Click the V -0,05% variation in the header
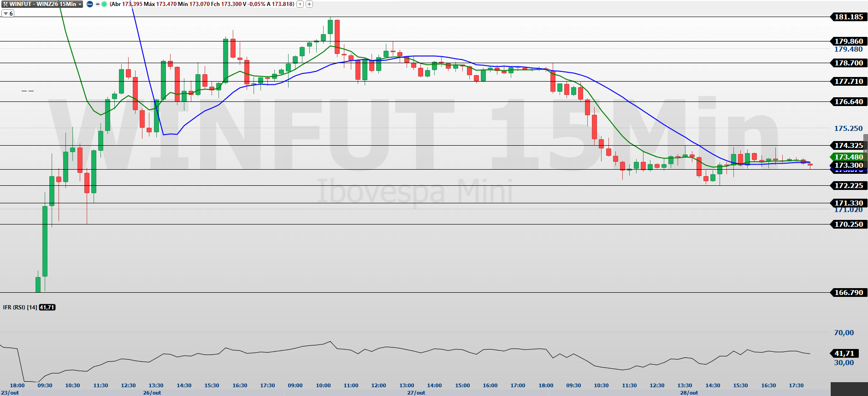 [x=254, y=4]
